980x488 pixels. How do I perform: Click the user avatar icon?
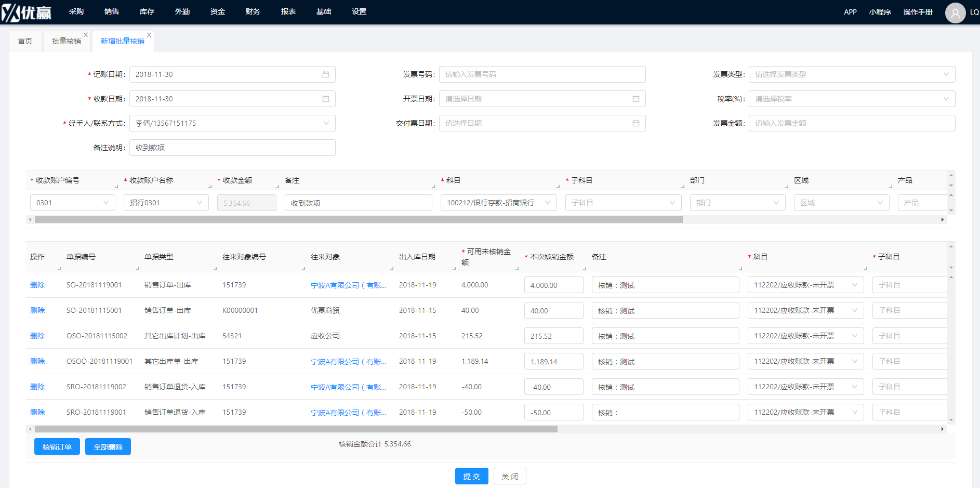pyautogui.click(x=955, y=12)
